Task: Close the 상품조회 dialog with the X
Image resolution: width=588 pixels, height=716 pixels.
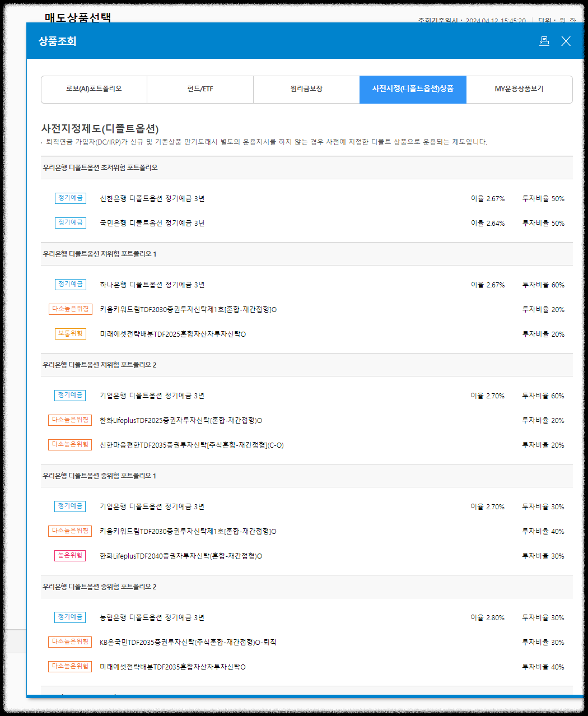Action: click(x=566, y=41)
